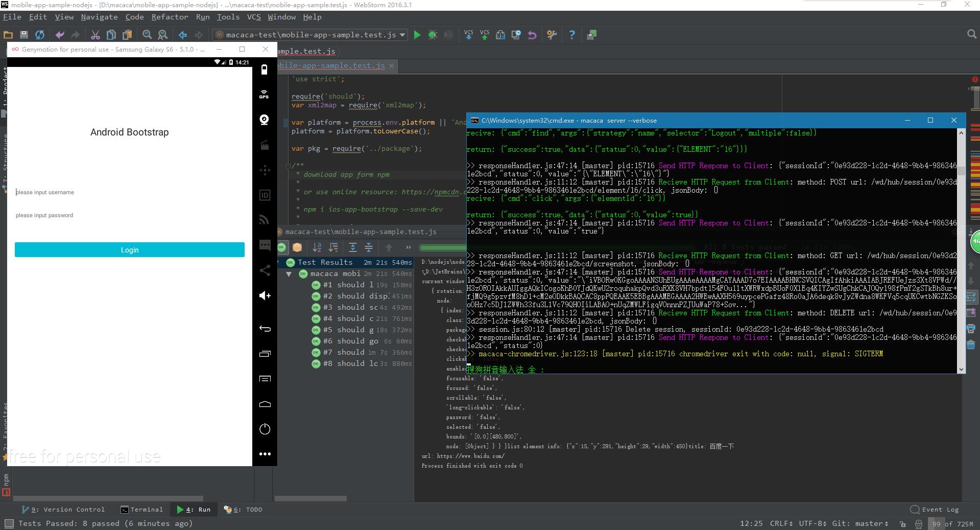
Task: Open help with the question mark icon
Action: (x=572, y=35)
